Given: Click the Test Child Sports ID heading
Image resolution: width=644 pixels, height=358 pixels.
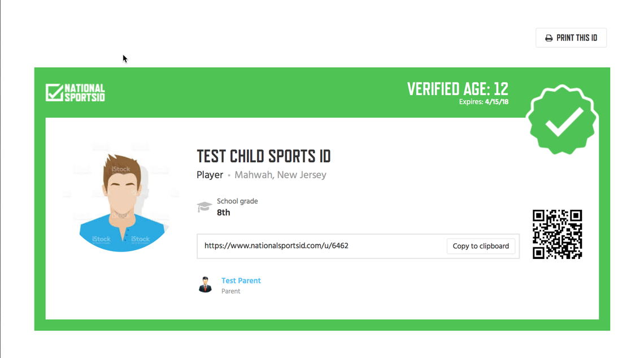Looking at the screenshot, I should coord(264,156).
